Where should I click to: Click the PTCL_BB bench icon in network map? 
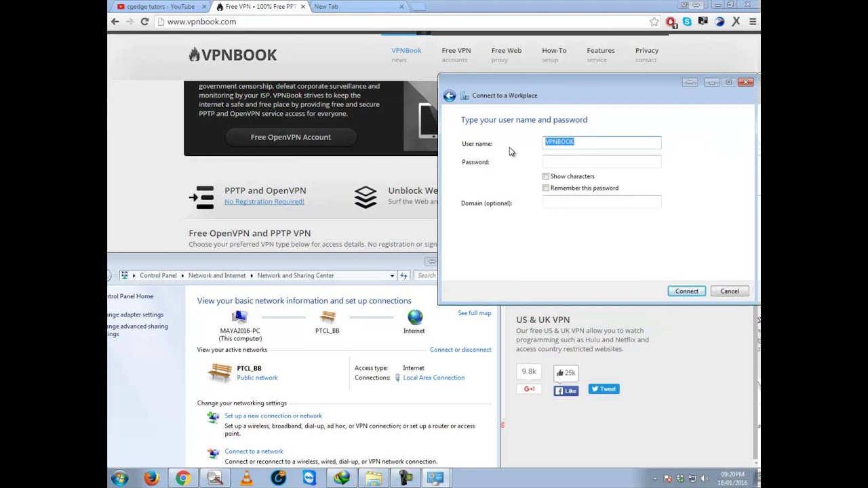click(328, 317)
